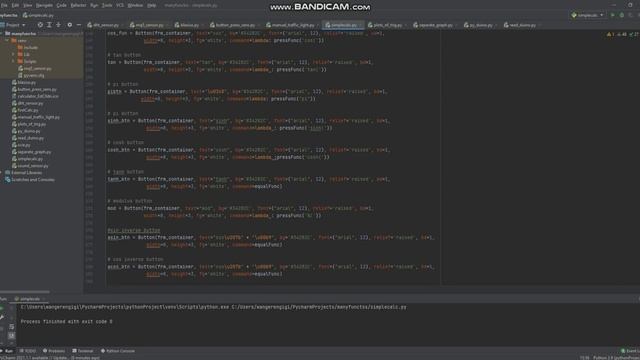Open the Terminal tool window button
Image resolution: width=640 pixels, height=360 pixels.
[83, 351]
